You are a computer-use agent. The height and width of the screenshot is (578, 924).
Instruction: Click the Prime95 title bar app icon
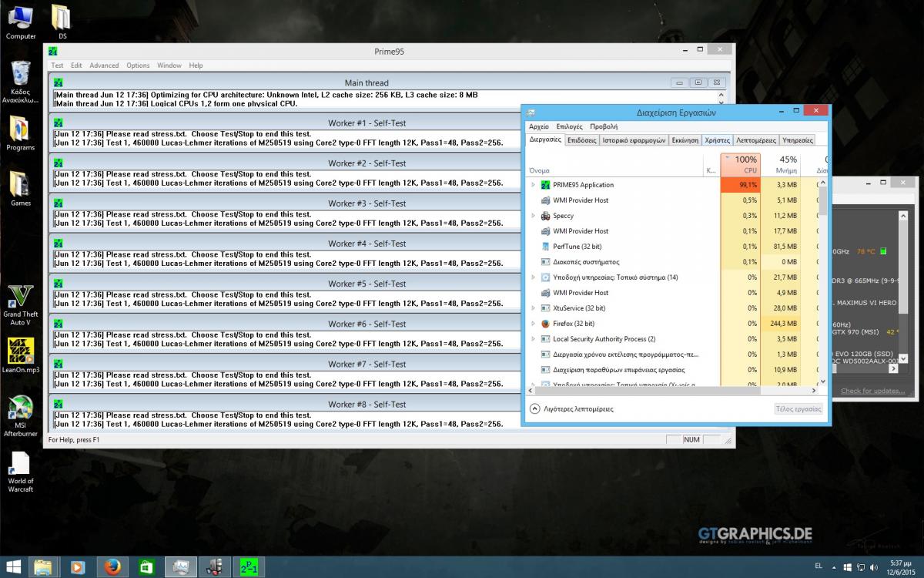53,52
